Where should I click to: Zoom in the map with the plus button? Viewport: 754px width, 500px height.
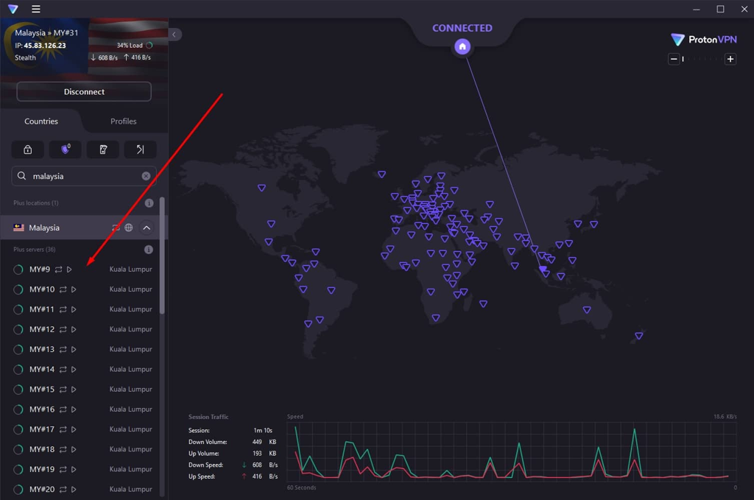click(x=730, y=59)
